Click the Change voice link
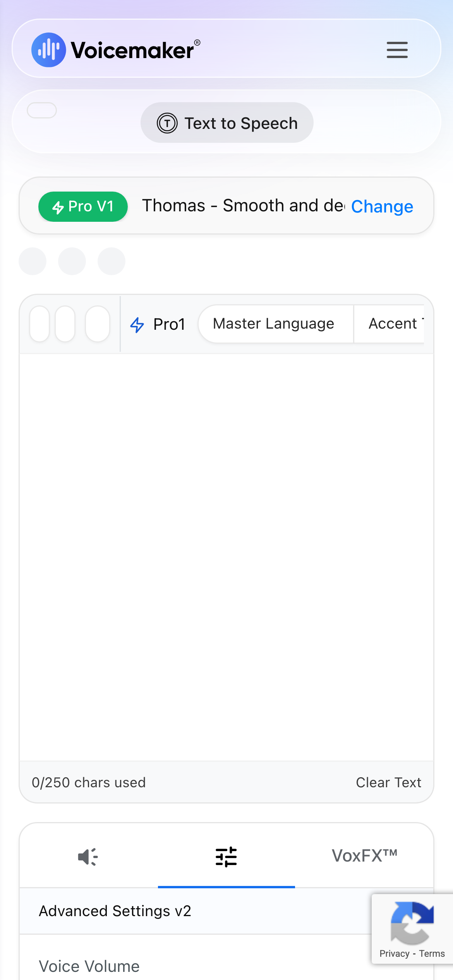Viewport: 453px width, 980px height. point(382,206)
